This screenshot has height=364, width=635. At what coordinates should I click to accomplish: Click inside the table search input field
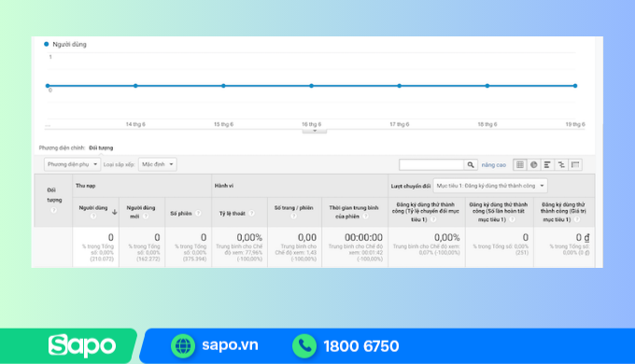(x=431, y=165)
